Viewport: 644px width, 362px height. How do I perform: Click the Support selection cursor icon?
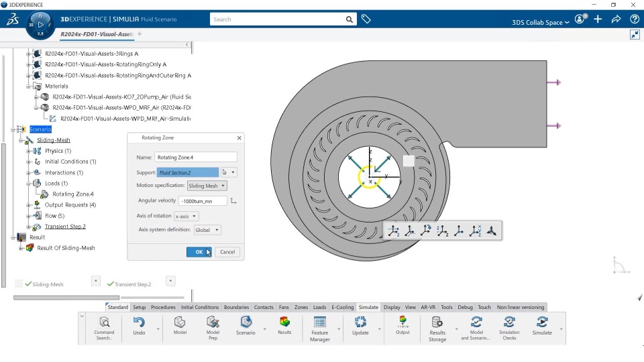pos(225,172)
